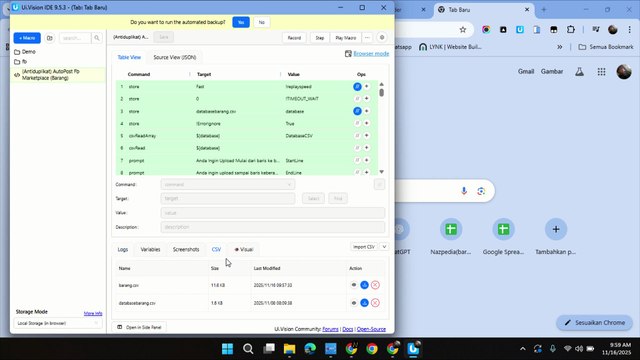Click the Play Macro button

pyautogui.click(x=346, y=38)
